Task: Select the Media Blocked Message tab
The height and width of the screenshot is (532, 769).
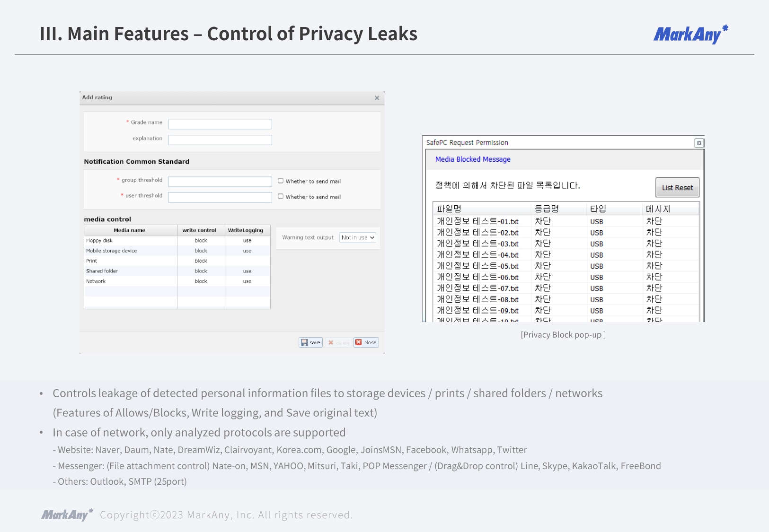Action: [472, 159]
